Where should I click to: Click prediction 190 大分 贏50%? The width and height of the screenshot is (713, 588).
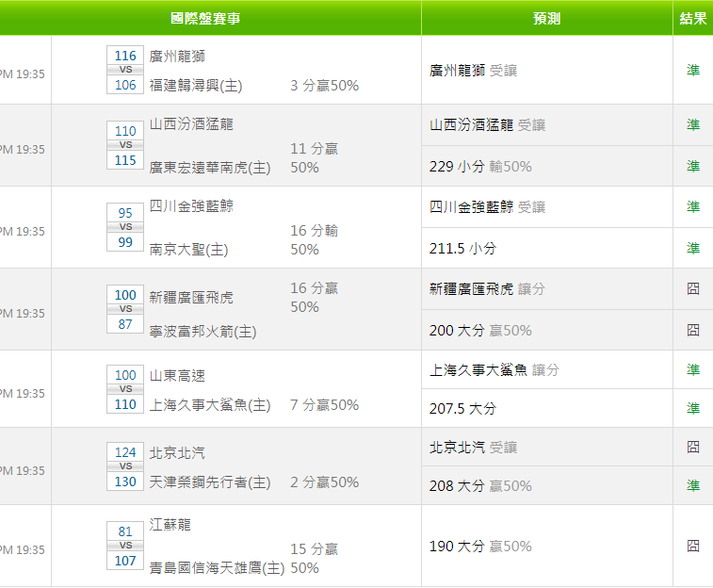point(480,546)
